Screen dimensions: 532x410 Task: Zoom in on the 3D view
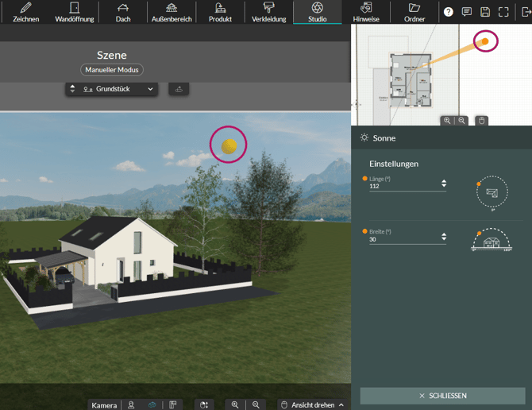tap(235, 405)
